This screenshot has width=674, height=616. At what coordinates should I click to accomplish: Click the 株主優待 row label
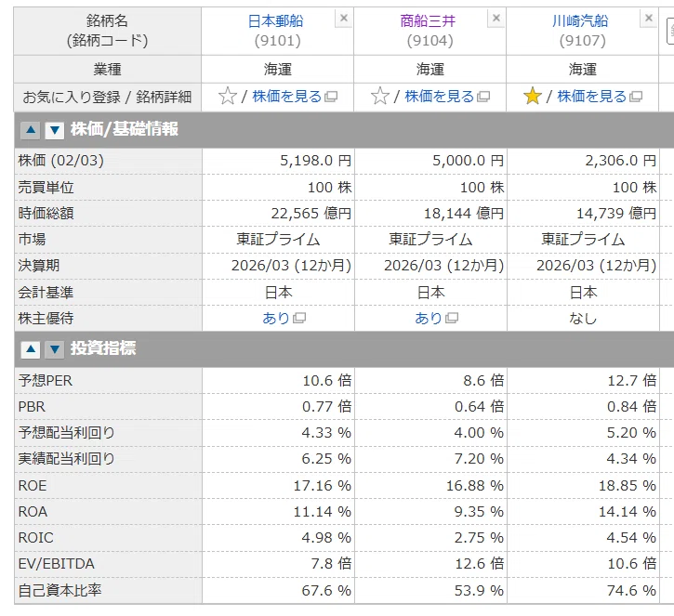tap(46, 319)
